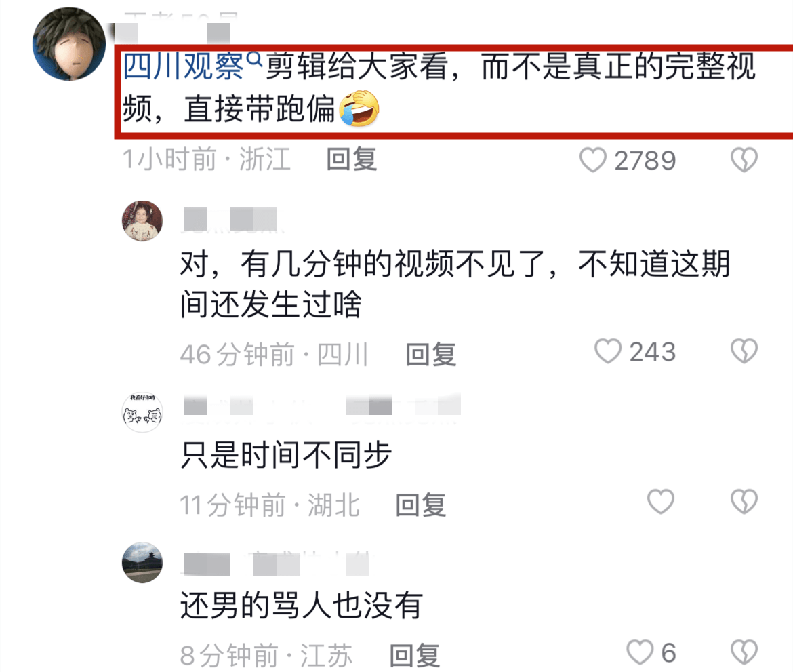Open avatar of the Sichuan commenter
Image resolution: width=793 pixels, height=672 pixels.
coord(142,220)
